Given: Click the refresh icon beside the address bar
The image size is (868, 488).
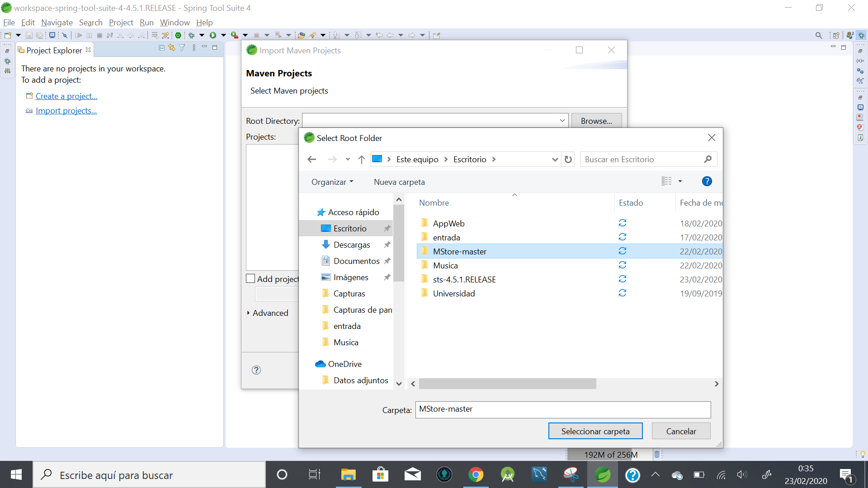Looking at the screenshot, I should (x=568, y=160).
